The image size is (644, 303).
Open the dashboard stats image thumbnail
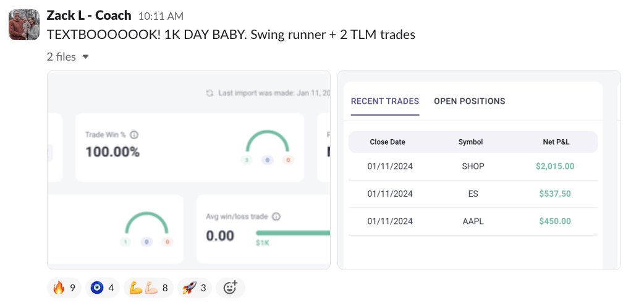pyautogui.click(x=189, y=170)
